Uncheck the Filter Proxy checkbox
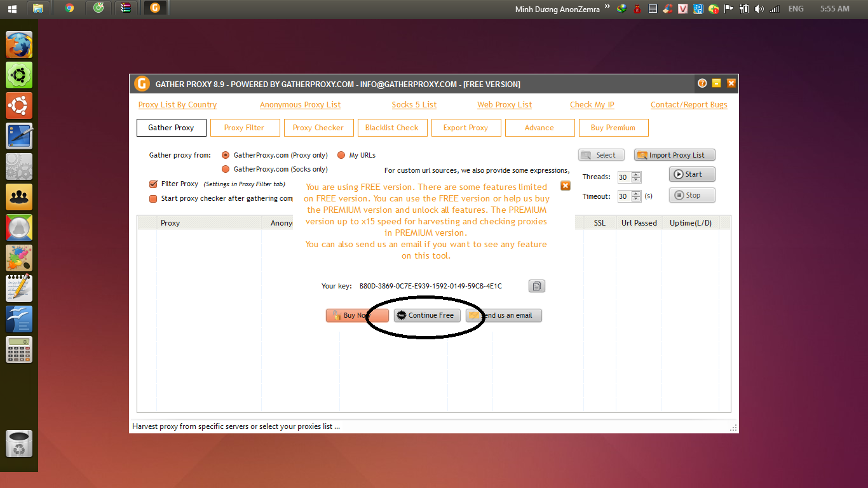Viewport: 868px width, 488px height. tap(153, 184)
